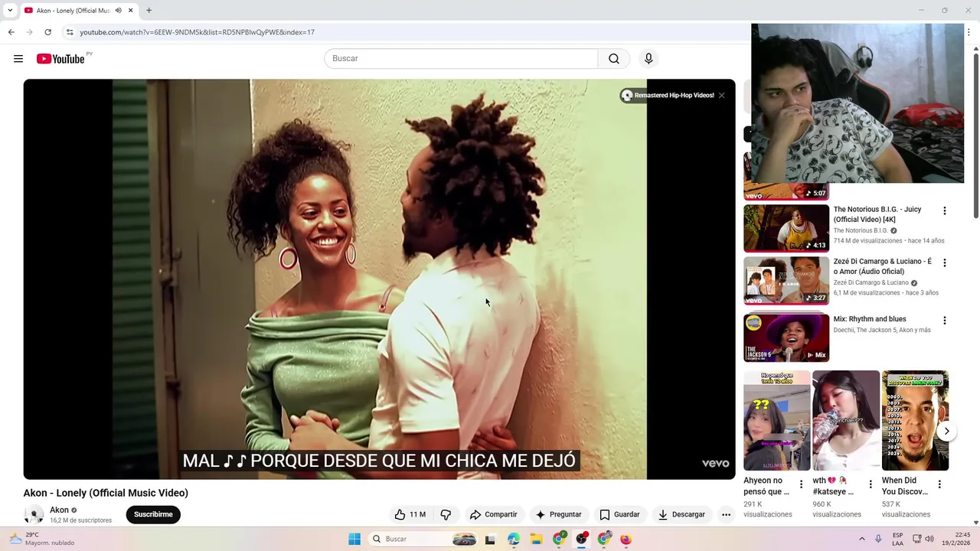This screenshot has width=980, height=551.
Task: Go to the YouTube home logo
Action: tap(60, 59)
